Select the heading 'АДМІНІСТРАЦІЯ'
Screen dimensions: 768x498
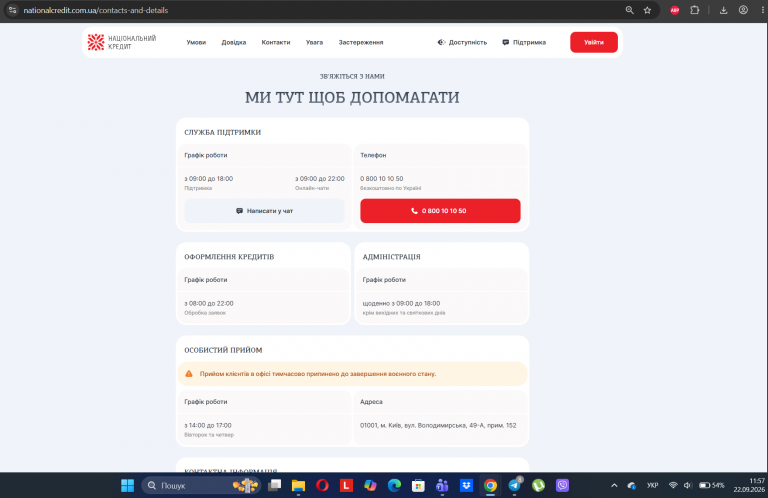391,257
